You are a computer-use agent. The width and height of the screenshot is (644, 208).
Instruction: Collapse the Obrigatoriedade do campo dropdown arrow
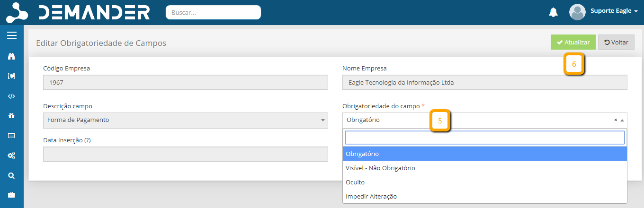(x=622, y=120)
